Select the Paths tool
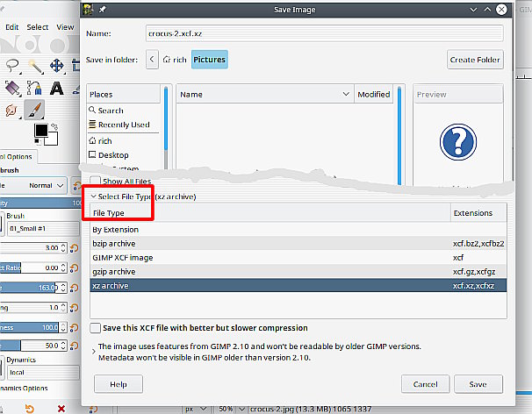This screenshot has height=414, width=532. click(34, 89)
